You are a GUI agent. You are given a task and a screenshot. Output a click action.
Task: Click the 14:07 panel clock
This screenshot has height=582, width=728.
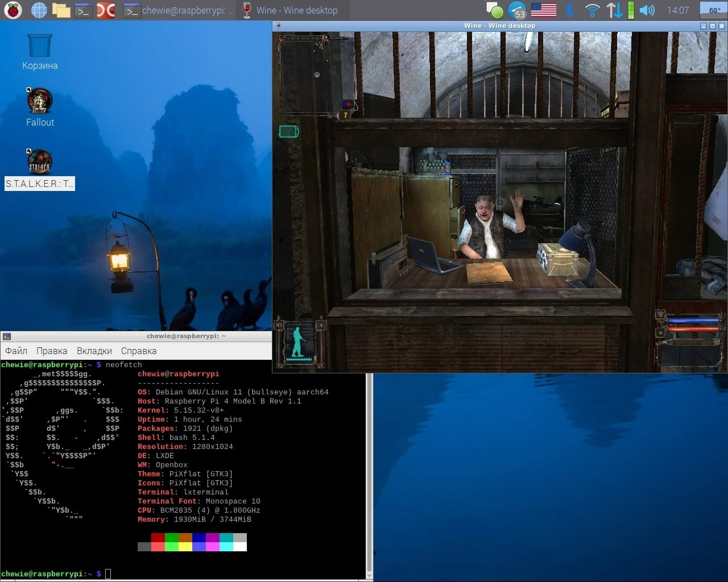tap(678, 10)
